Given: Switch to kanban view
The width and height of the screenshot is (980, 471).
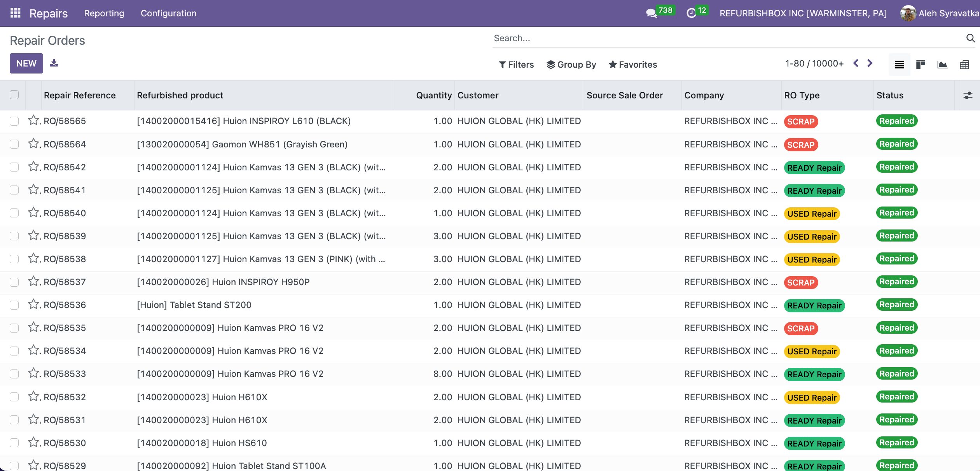Looking at the screenshot, I should [x=921, y=65].
